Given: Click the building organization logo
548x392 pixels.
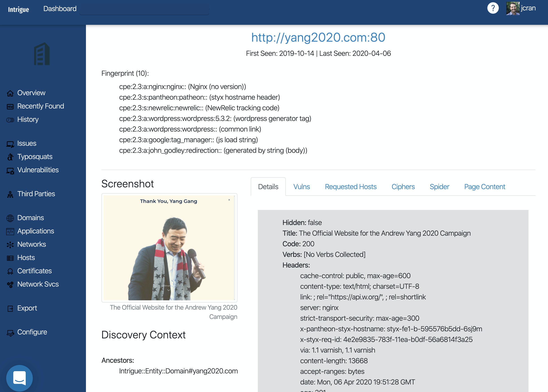Looking at the screenshot, I should point(42,54).
